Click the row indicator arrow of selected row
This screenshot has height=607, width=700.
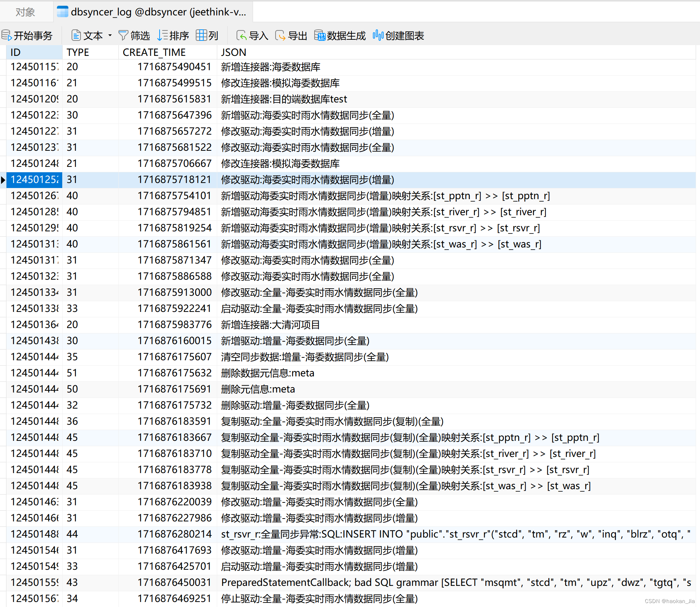[x=3, y=180]
